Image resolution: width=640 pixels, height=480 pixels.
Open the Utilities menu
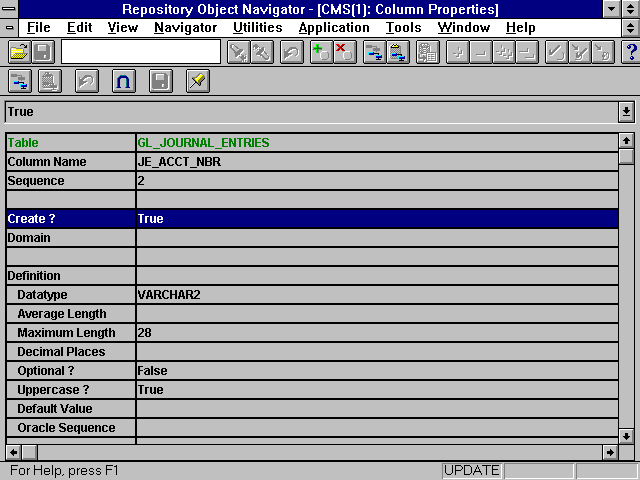(x=257, y=28)
